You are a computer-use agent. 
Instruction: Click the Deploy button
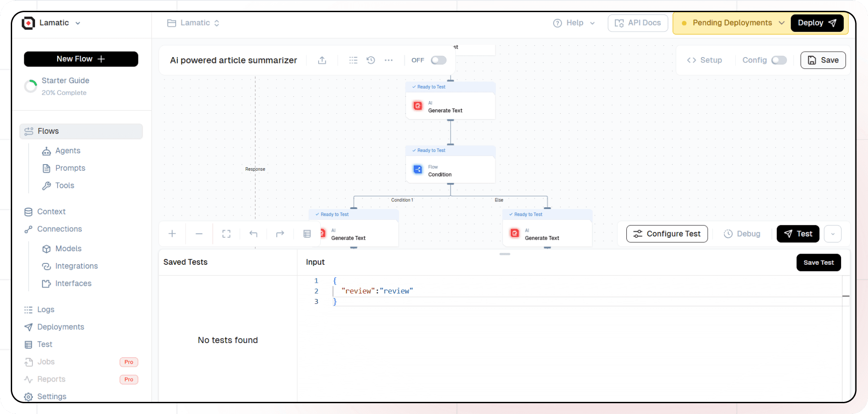(x=817, y=22)
